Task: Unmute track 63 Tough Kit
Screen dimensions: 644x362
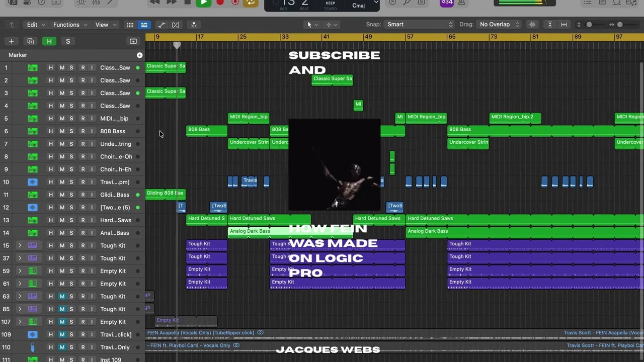Action: coord(62,297)
